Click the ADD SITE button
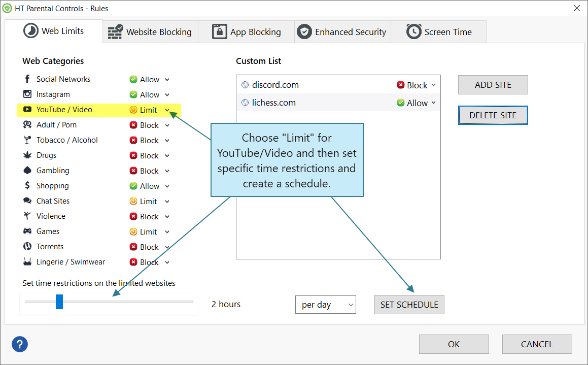Viewport: 588px width, 365px height. 493,85
